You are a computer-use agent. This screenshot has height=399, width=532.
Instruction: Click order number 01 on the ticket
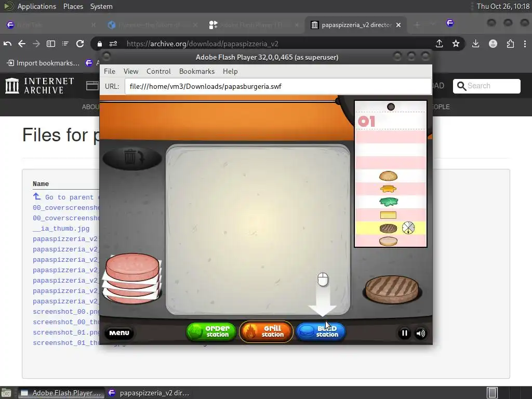point(366,122)
